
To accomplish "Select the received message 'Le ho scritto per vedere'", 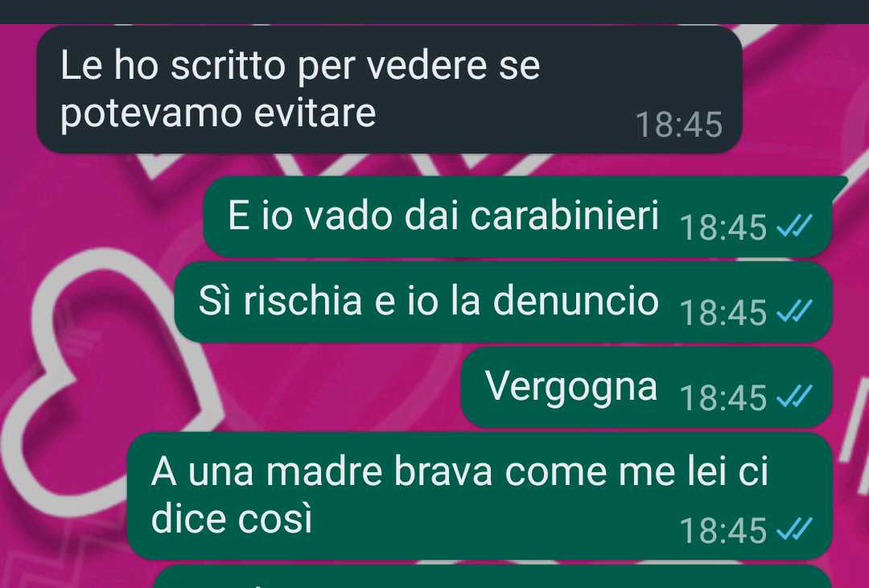I will pyautogui.click(x=389, y=89).
